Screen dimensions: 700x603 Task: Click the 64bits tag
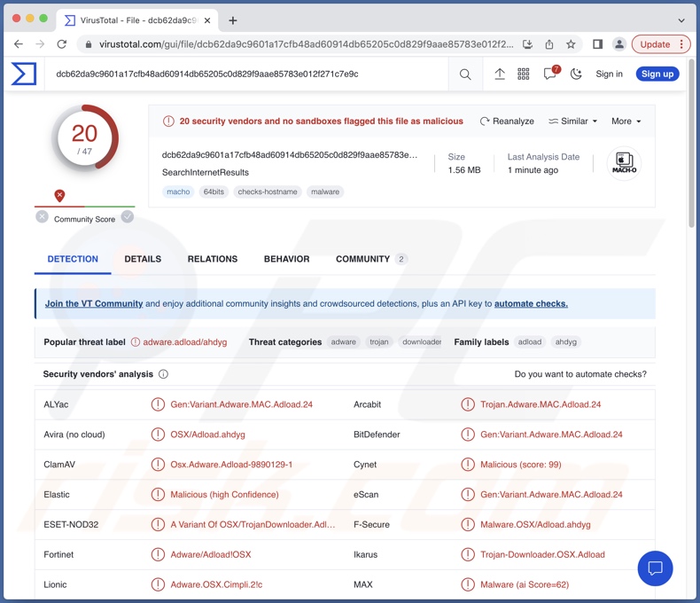click(214, 192)
